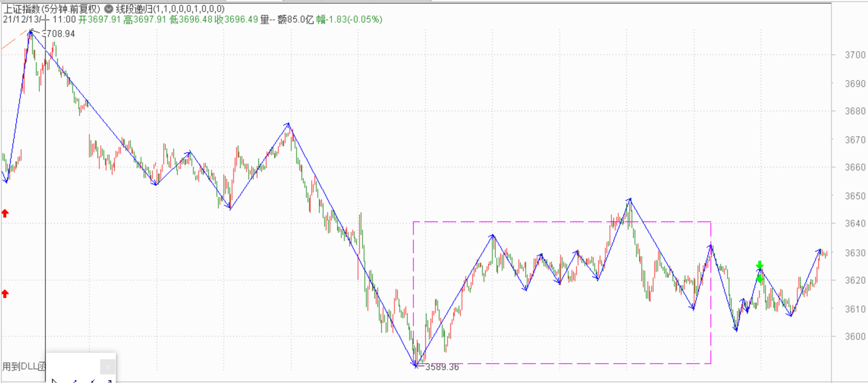The image size is (868, 383).
Task: Select the arrow drawing tool
Action: 108,380
